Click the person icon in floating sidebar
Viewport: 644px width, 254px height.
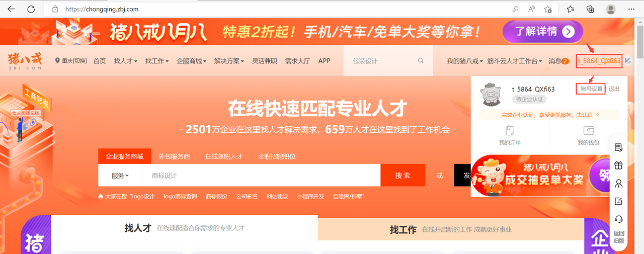(x=619, y=183)
